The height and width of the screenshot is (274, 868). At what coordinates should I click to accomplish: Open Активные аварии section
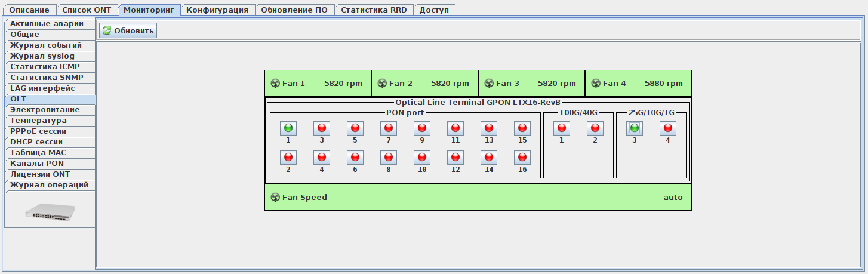[50, 24]
